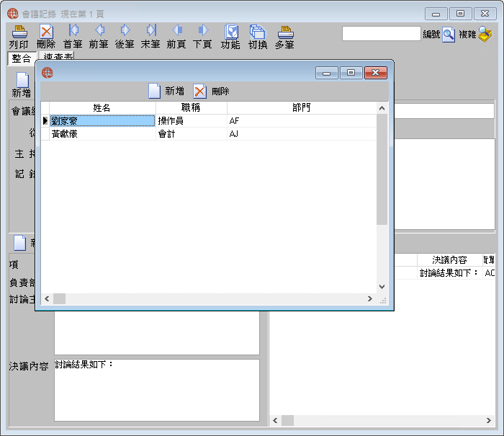Select the 姓名 column header
The width and height of the screenshot is (504, 436).
102,108
